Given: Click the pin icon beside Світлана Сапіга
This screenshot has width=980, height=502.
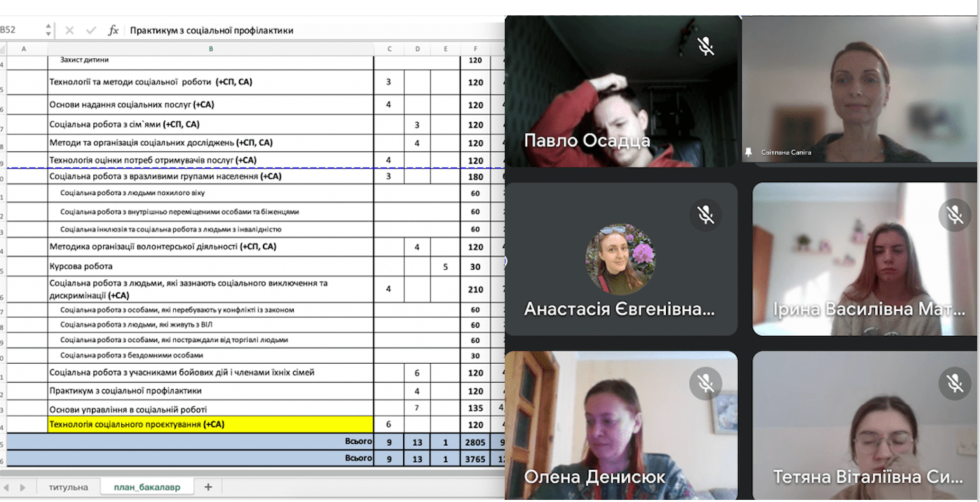Looking at the screenshot, I should click(x=749, y=151).
